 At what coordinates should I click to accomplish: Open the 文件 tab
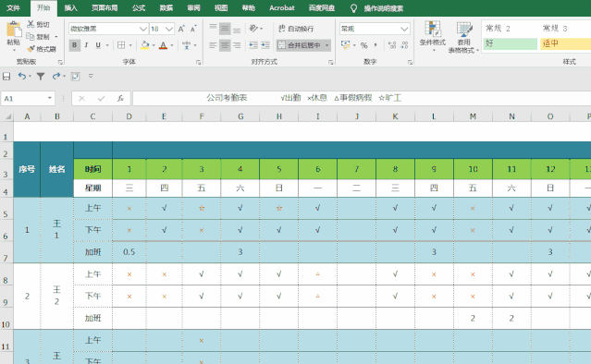pyautogui.click(x=14, y=8)
